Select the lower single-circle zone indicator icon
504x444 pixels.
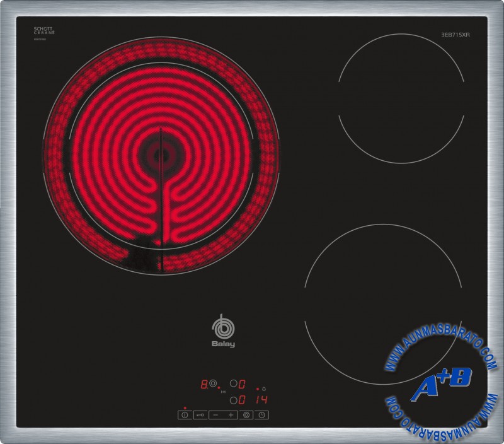[234, 400]
